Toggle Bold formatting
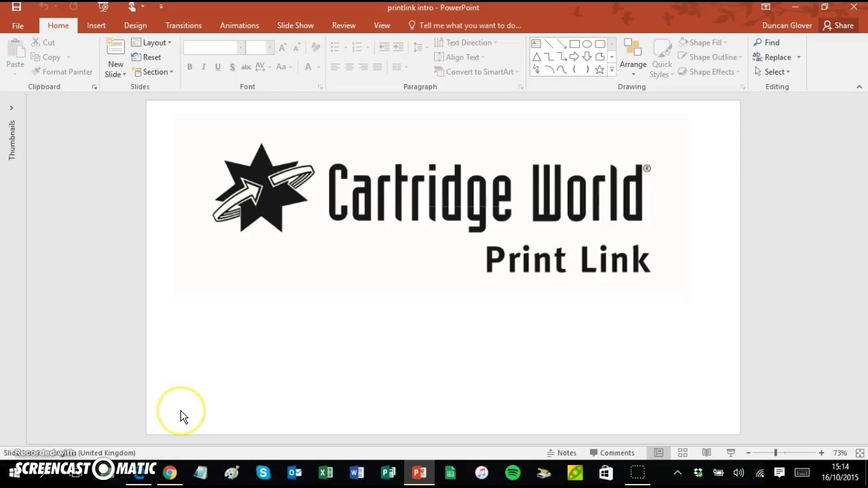 click(x=190, y=67)
